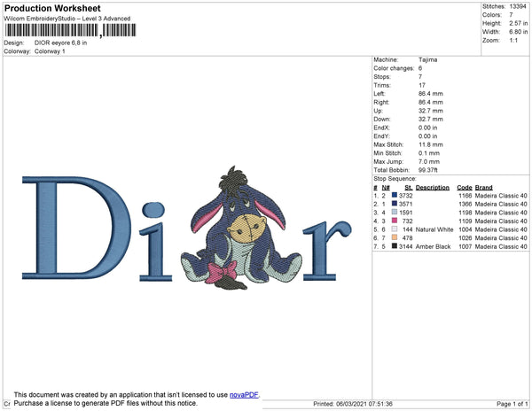Click the 'Colorway 1' value
The image size is (532, 411).
pos(50,51)
